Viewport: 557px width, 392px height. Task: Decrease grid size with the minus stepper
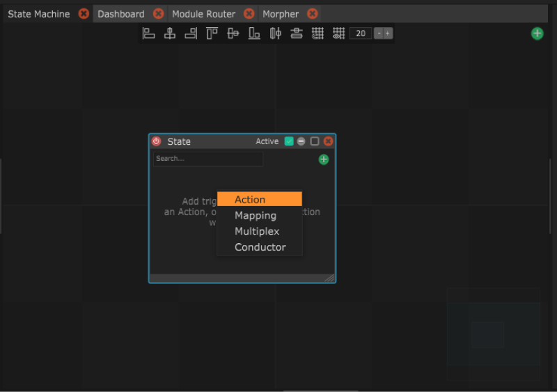tap(379, 33)
